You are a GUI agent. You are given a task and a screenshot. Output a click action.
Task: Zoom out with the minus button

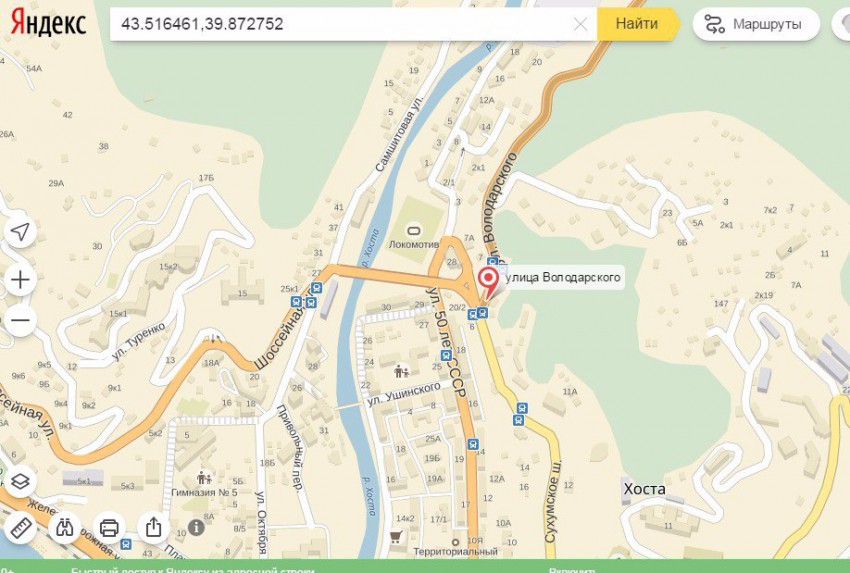pyautogui.click(x=20, y=320)
